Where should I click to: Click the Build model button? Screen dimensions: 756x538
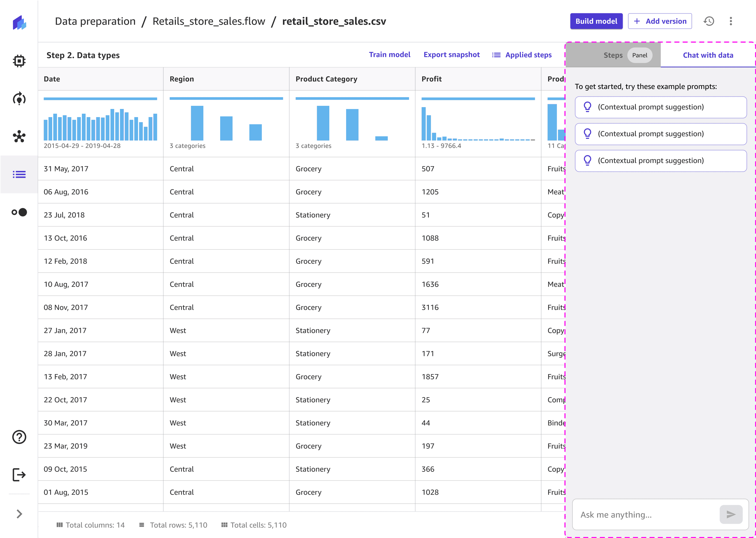(x=596, y=21)
